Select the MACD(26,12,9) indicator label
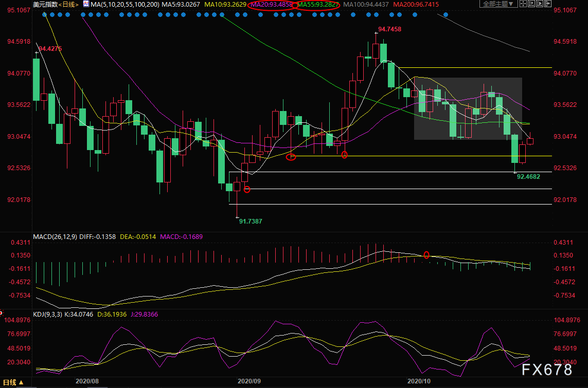Screen dimensions: 588x388 [x=55, y=237]
